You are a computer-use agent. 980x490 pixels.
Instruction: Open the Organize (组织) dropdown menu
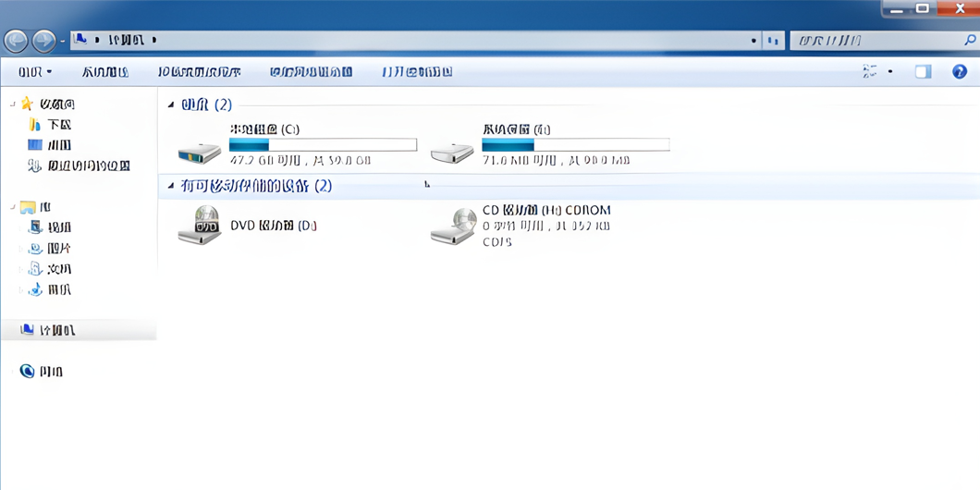point(35,71)
